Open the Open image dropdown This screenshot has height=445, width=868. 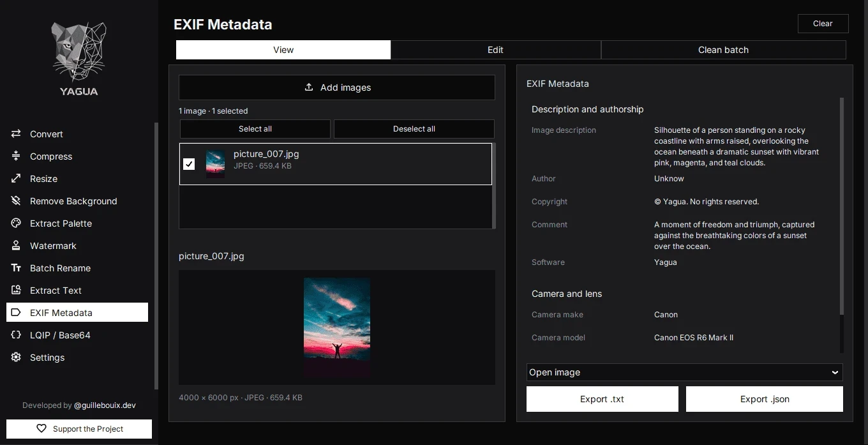[684, 372]
